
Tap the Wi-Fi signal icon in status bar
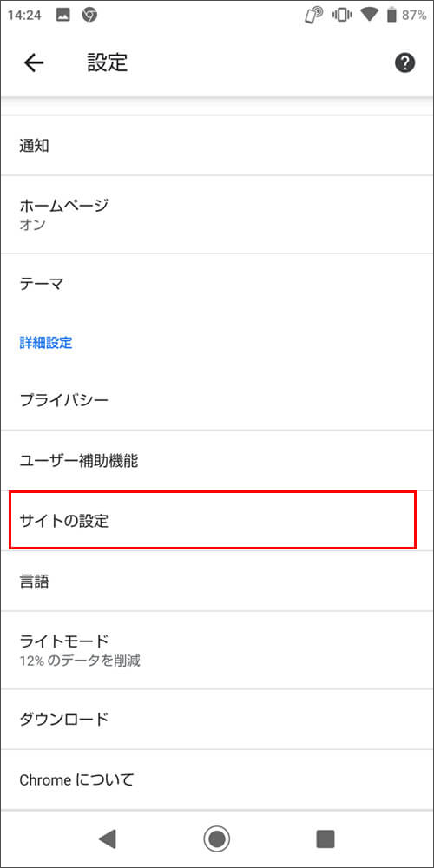tap(369, 16)
